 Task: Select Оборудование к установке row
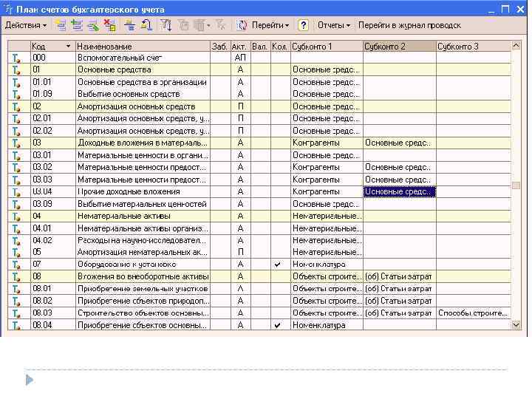(259, 265)
